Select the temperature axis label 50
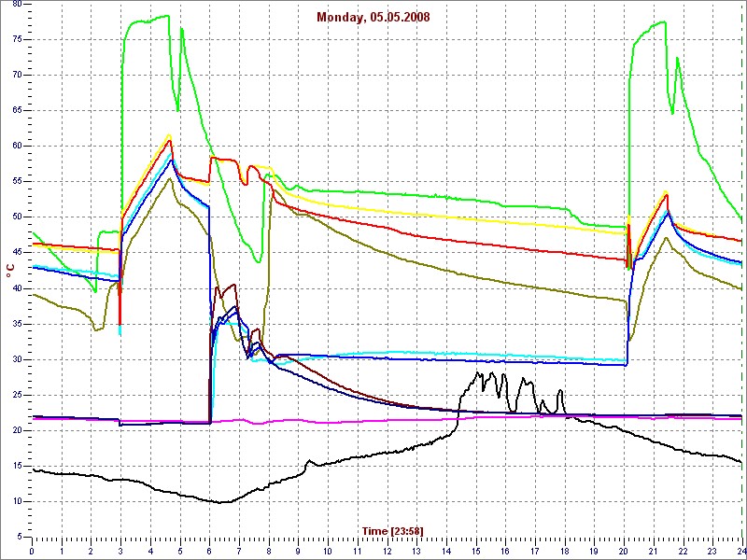The height and width of the screenshot is (560, 747). pyautogui.click(x=17, y=217)
